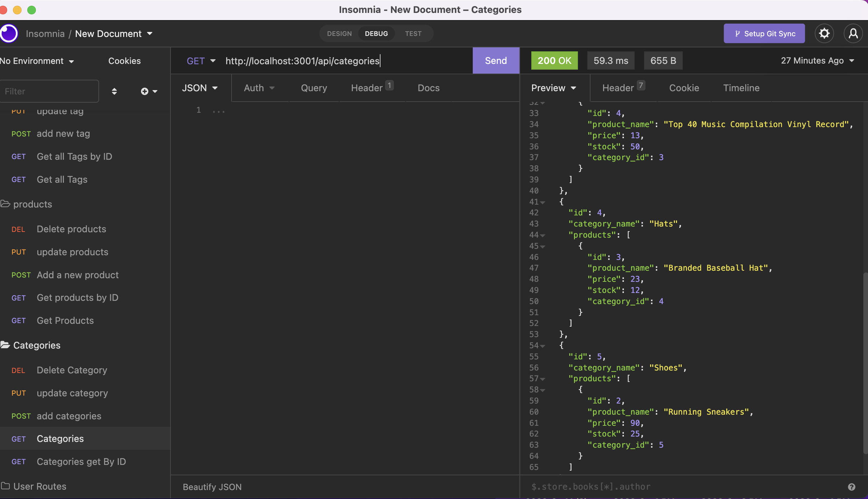Screen dimensions: 868x499
Task: Open Cookies manager
Action: coord(124,61)
